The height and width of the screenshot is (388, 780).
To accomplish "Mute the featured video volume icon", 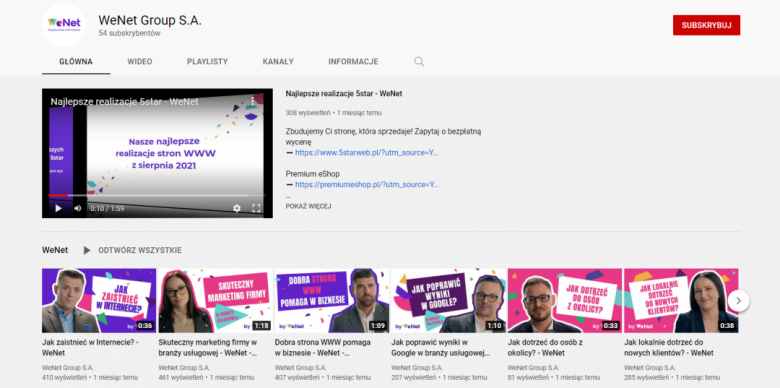I will click(78, 208).
